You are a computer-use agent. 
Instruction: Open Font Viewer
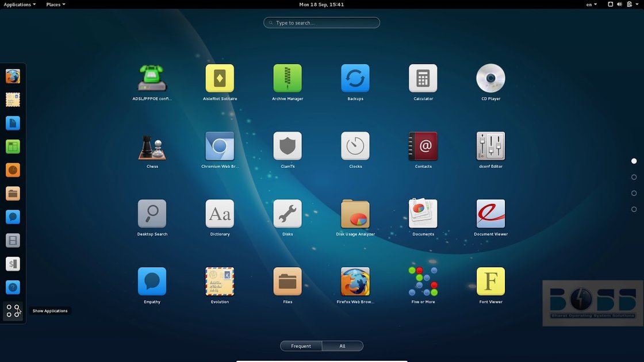[x=490, y=282]
